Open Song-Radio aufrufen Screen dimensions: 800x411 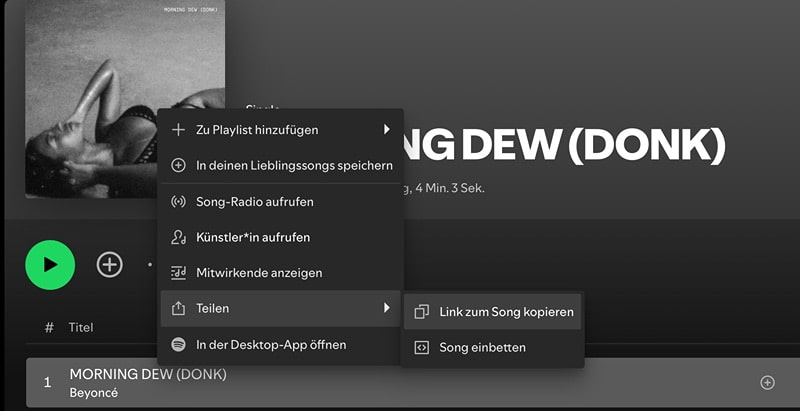[x=281, y=202]
